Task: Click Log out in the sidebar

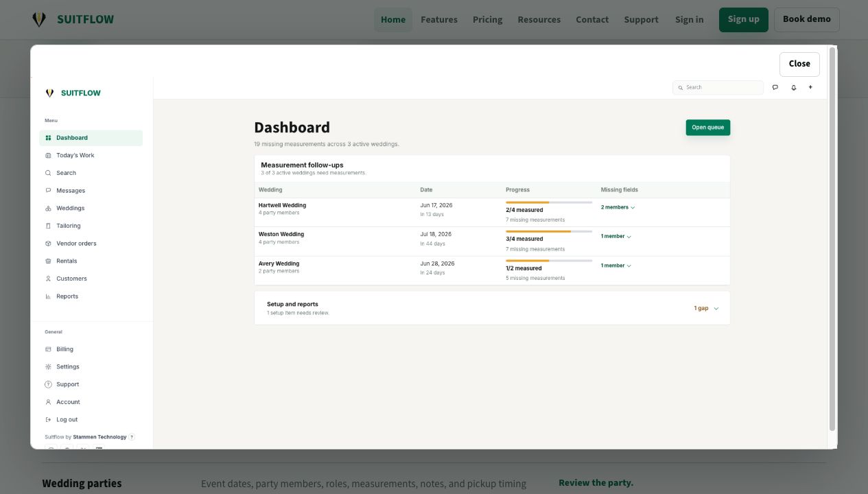Action: coord(91,420)
